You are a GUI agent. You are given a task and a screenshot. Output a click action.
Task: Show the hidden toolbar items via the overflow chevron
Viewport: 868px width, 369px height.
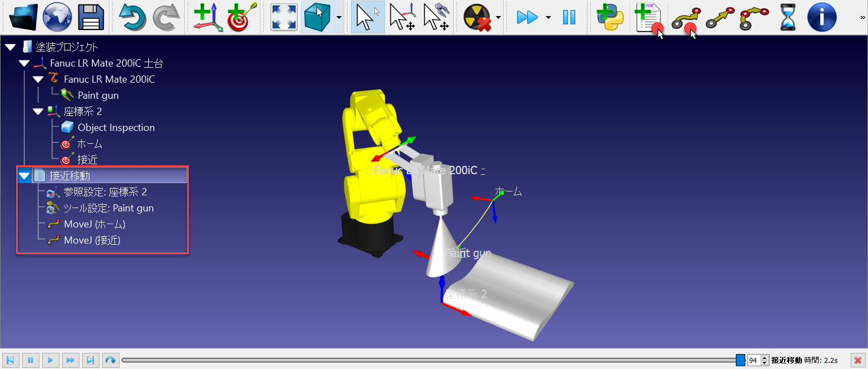[x=861, y=17]
